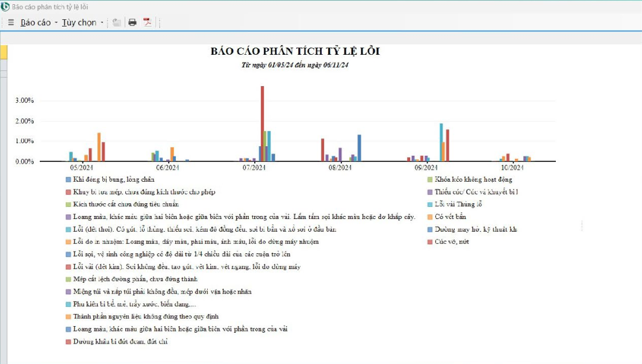The image size is (642, 364).
Task: Click the printer icon to print the report
Action: 132,22
